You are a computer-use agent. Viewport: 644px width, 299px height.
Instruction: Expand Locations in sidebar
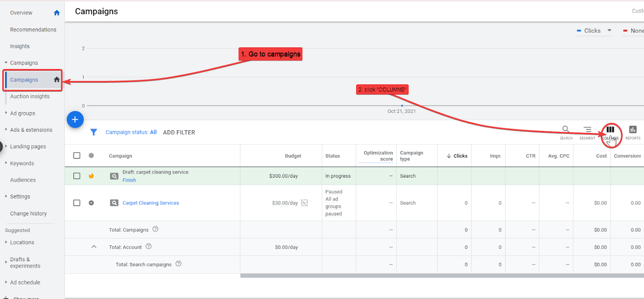[x=6, y=242]
